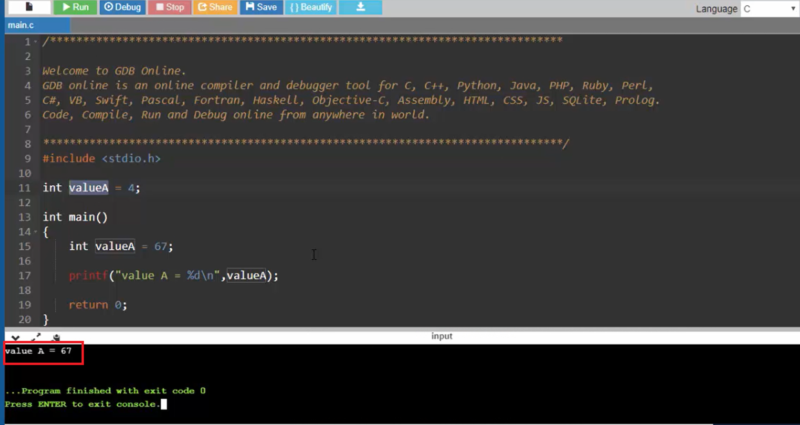The image size is (800, 425).
Task: Open the Language dropdown set to C
Action: click(769, 9)
